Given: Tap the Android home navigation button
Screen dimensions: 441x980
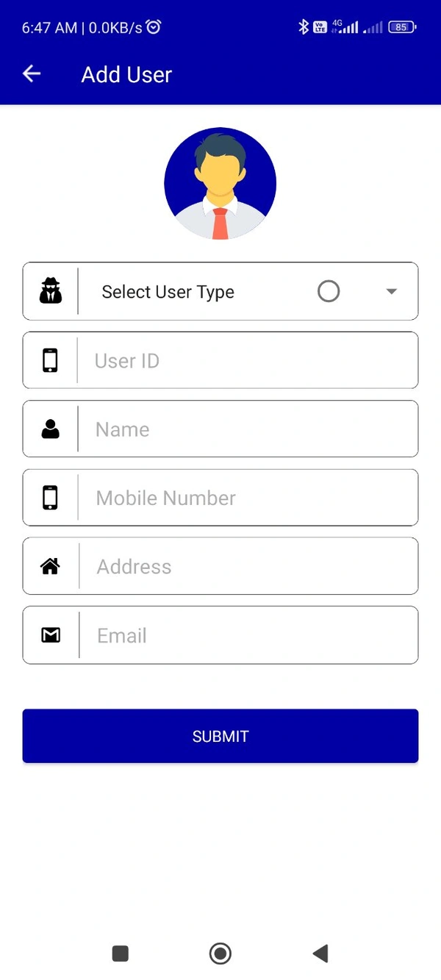Looking at the screenshot, I should point(220,954).
